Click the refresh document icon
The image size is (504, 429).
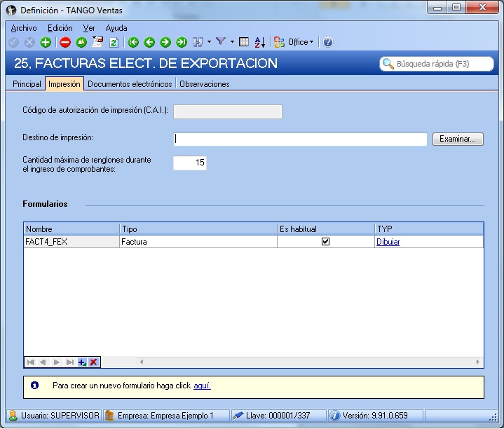(114, 42)
